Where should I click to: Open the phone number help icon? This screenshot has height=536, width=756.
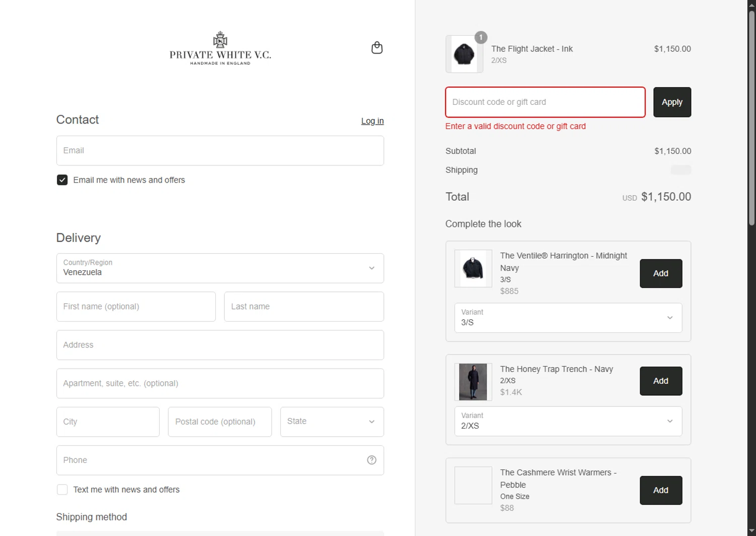[371, 460]
